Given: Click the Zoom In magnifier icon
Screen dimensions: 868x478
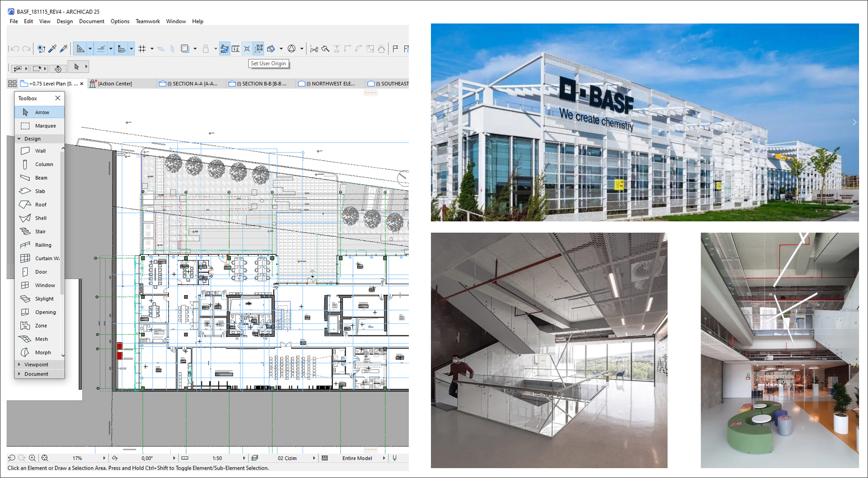Looking at the screenshot, I should click(x=32, y=458).
